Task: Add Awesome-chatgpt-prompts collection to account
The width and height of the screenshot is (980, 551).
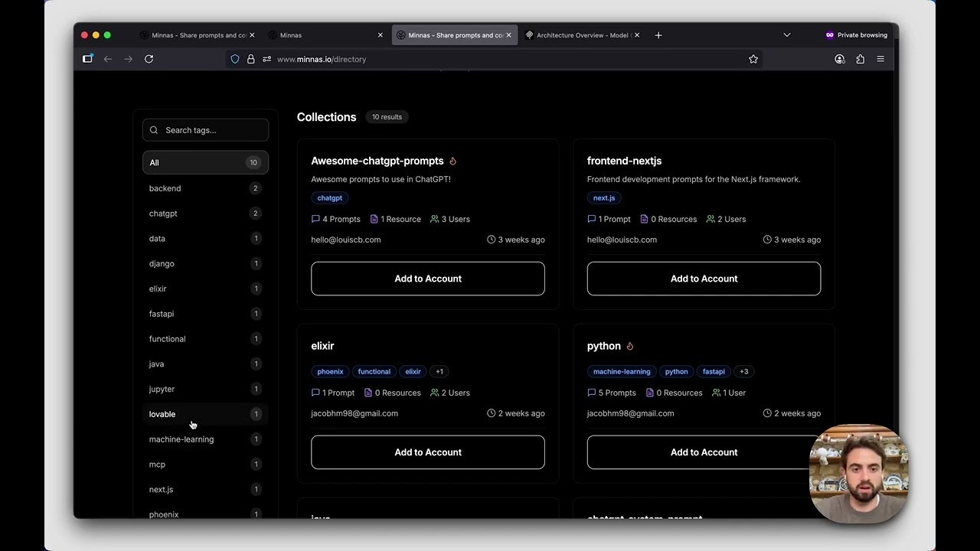Action: point(428,279)
